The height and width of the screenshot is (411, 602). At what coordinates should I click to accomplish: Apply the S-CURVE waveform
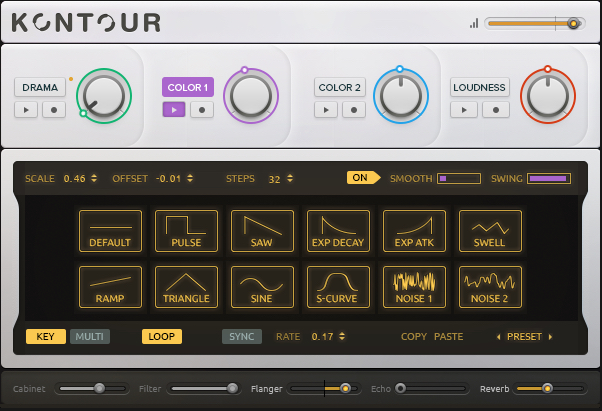tap(338, 287)
